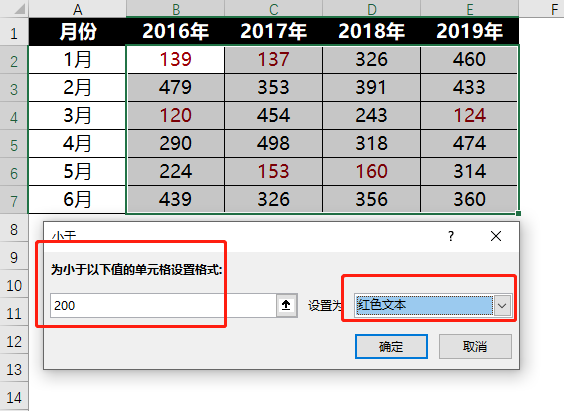Click the value input field containing 200

163,305
